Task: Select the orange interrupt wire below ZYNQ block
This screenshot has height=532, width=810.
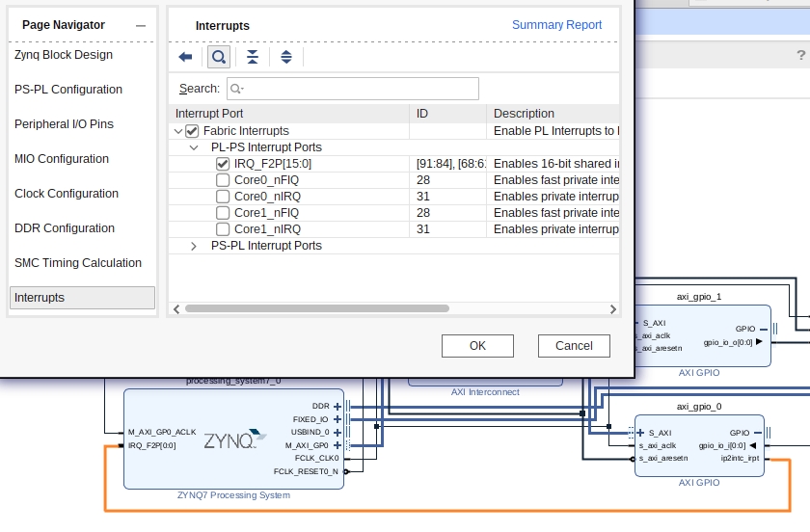Action: pyautogui.click(x=447, y=511)
